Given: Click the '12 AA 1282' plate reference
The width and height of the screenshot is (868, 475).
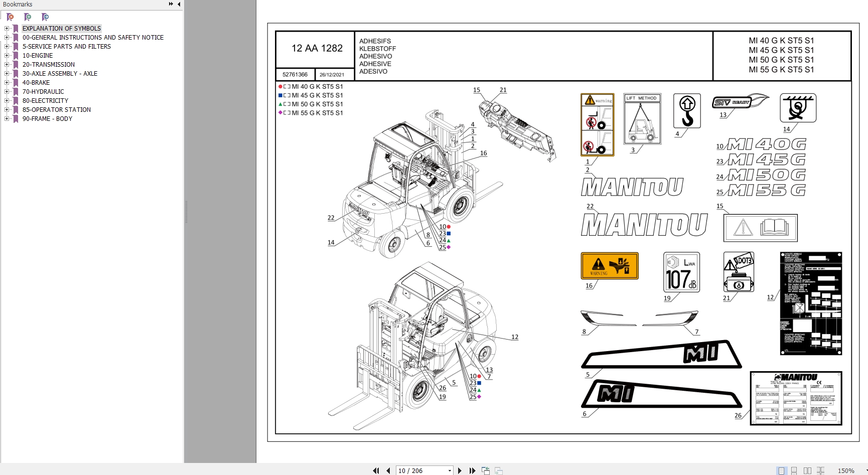Looking at the screenshot, I should tap(317, 49).
